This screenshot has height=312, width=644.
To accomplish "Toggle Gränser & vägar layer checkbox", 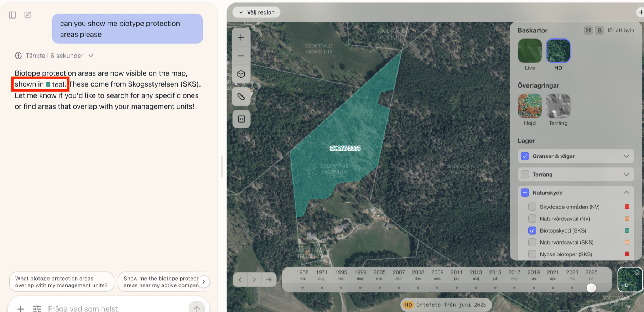I will 525,156.
